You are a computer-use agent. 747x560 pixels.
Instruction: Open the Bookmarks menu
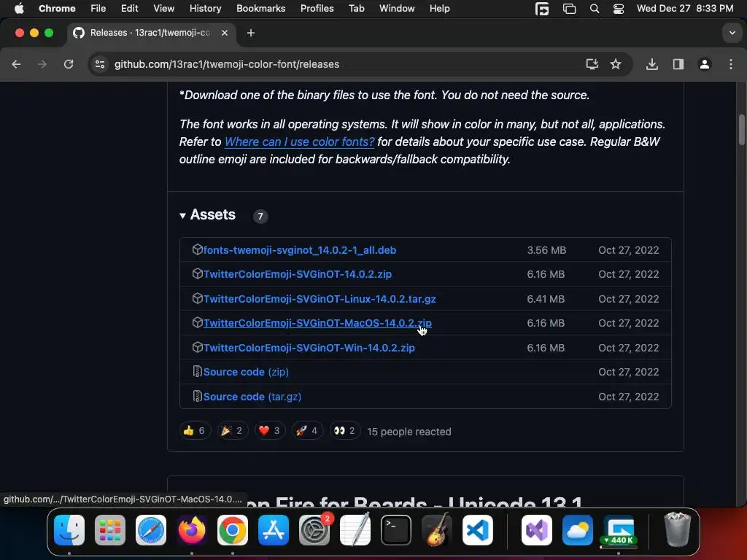click(260, 9)
